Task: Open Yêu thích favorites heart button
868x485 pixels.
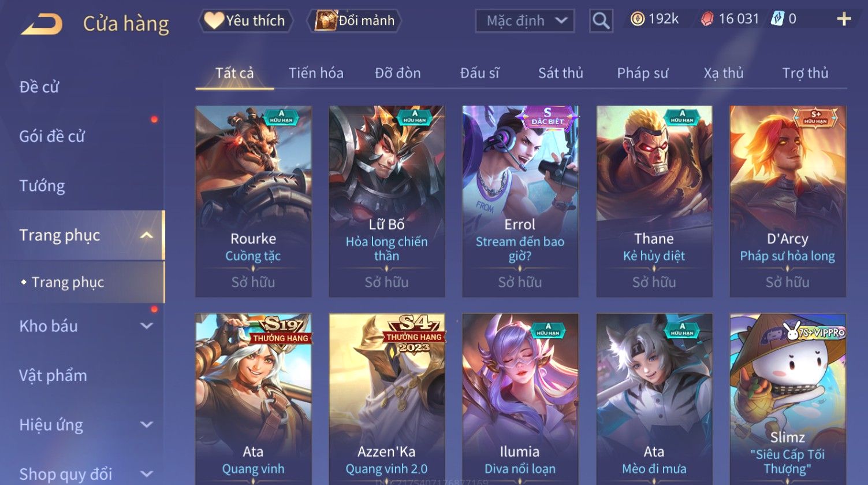Action: [x=245, y=21]
